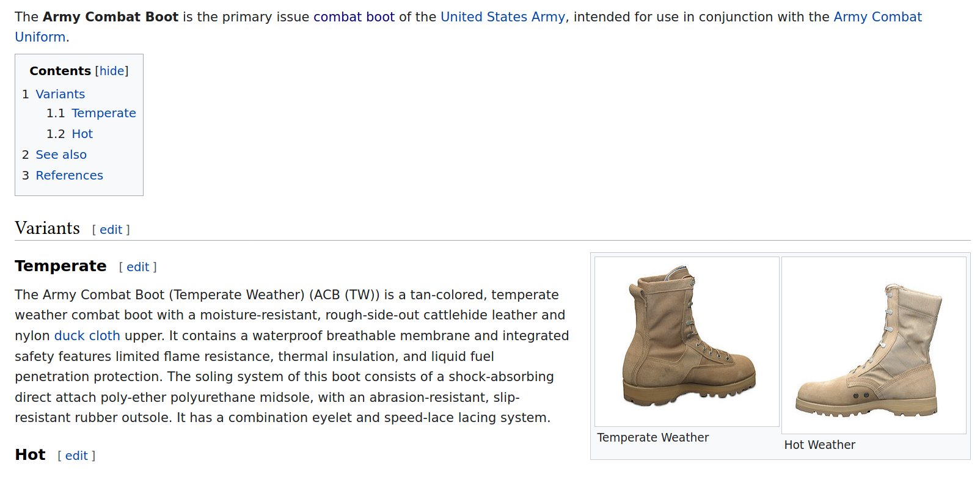Click the "Temperate Weather" image caption
This screenshot has width=980, height=477.
(x=653, y=437)
